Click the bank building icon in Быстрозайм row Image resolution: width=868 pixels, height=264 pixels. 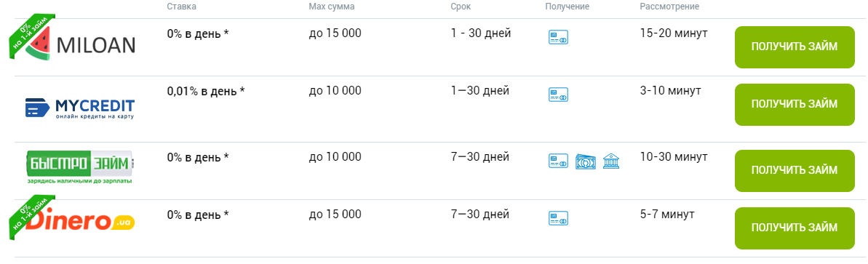point(611,161)
